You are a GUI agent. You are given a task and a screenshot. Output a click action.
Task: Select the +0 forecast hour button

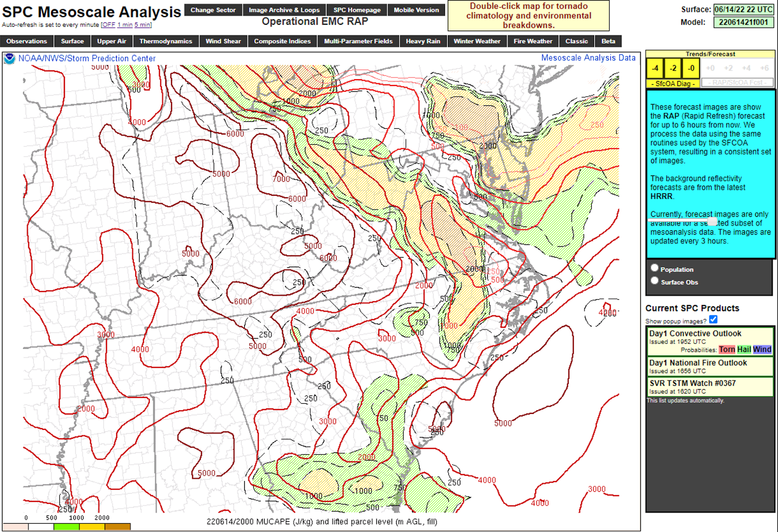pos(710,69)
